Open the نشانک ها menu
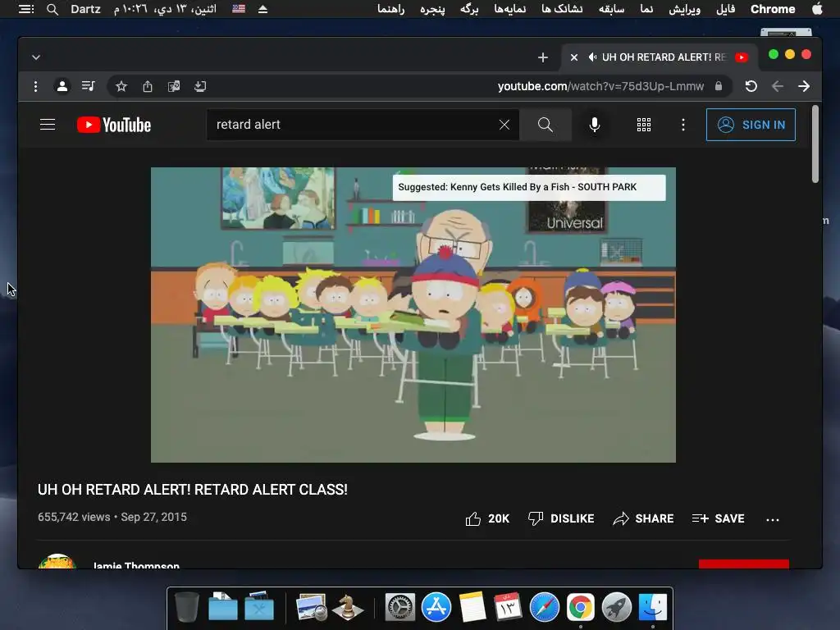This screenshot has height=630, width=840. pos(562,9)
